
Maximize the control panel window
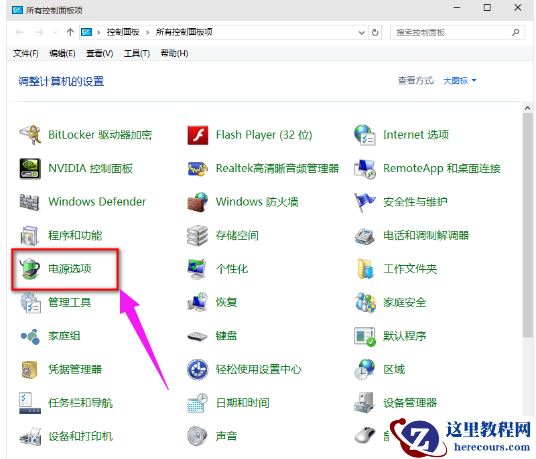(x=487, y=7)
